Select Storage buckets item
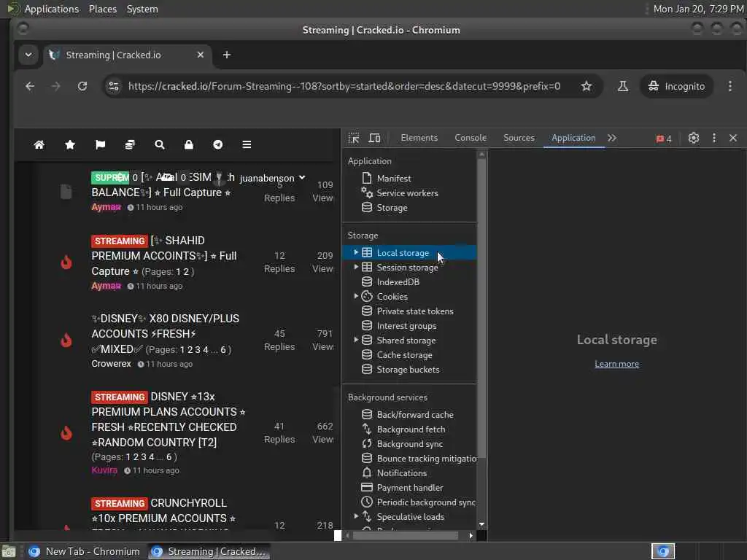 pos(410,370)
